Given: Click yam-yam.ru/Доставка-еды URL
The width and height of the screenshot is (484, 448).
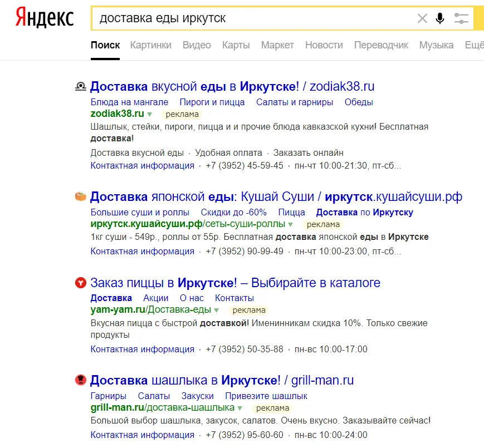Looking at the screenshot, I should [150, 309].
